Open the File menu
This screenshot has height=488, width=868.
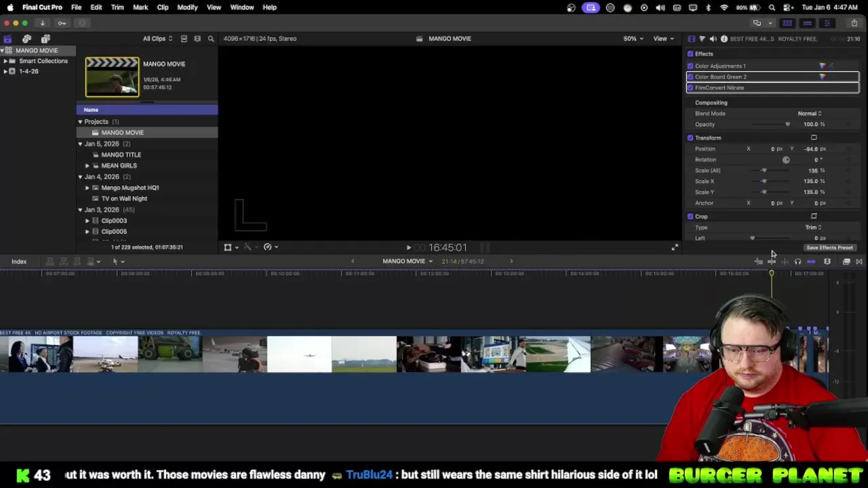(77, 7)
